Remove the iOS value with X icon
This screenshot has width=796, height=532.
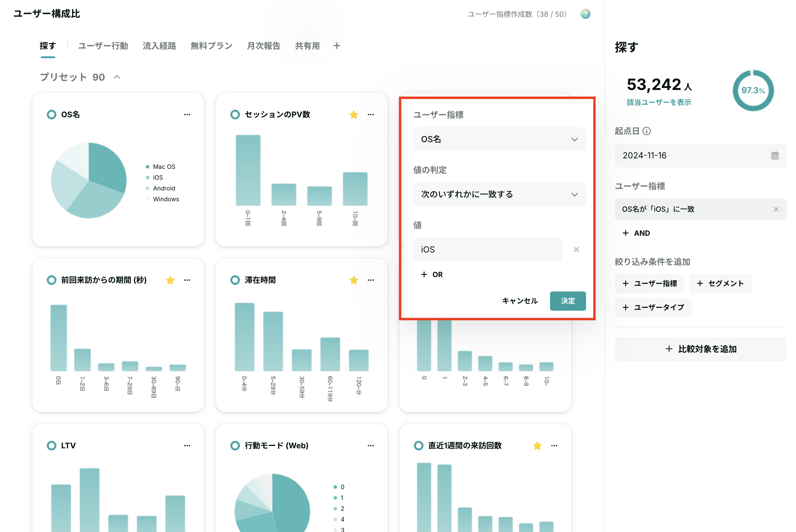(x=576, y=250)
